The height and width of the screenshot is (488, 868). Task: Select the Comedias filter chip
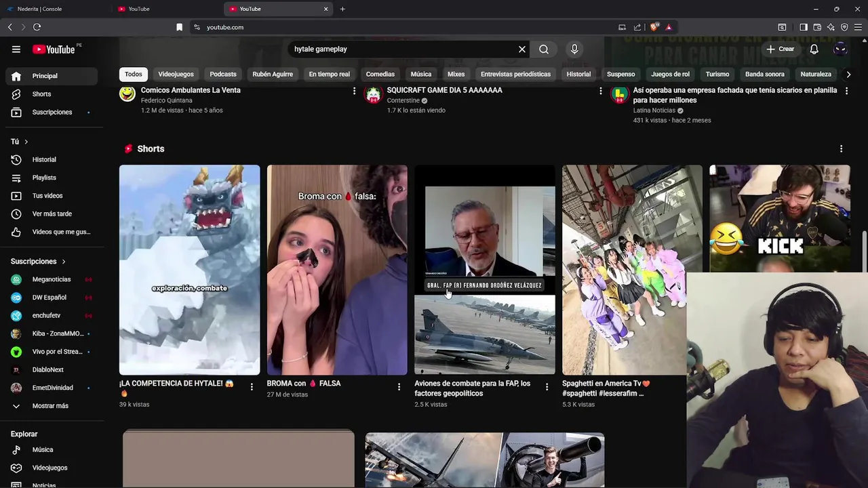tap(380, 74)
